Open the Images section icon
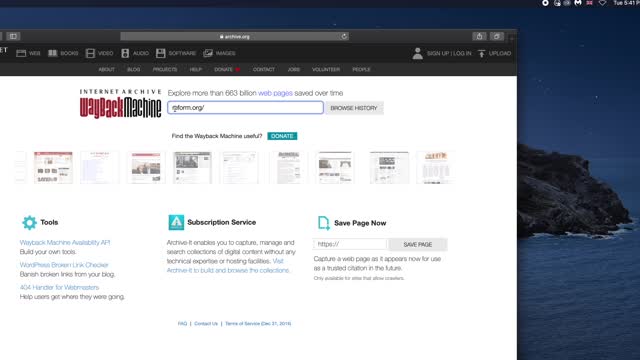The image size is (640, 360). click(x=208, y=53)
